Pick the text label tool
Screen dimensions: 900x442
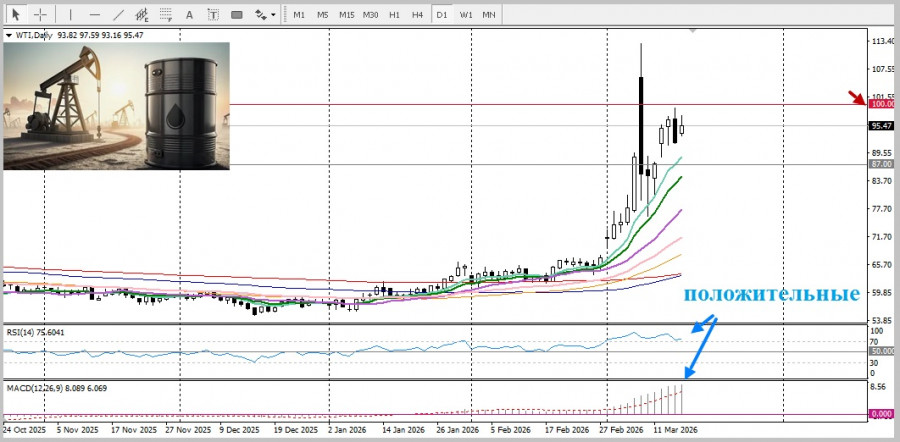(x=213, y=15)
